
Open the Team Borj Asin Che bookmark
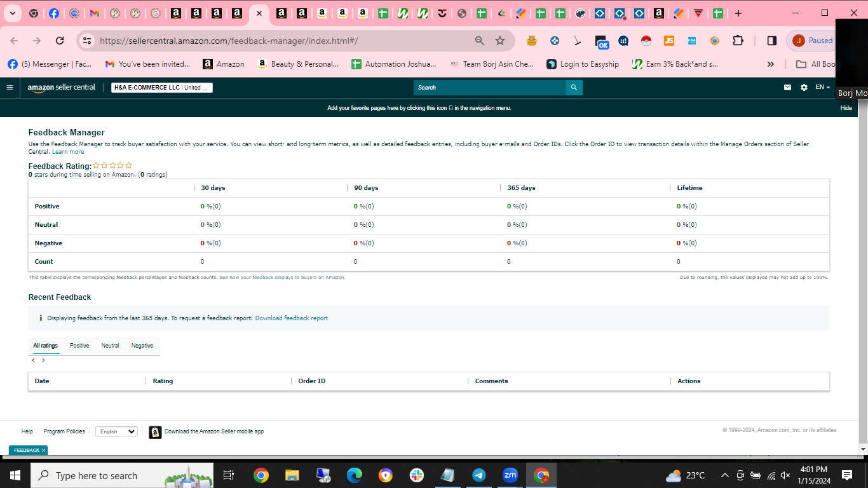tap(492, 64)
